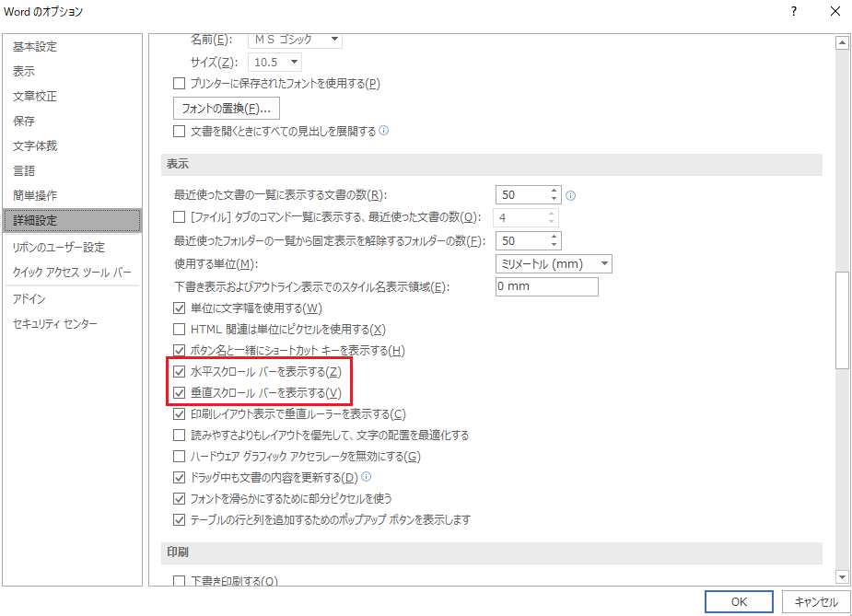This screenshot has height=616, width=852.
Task: Click info icon next to recent documents count
Action: 570,195
